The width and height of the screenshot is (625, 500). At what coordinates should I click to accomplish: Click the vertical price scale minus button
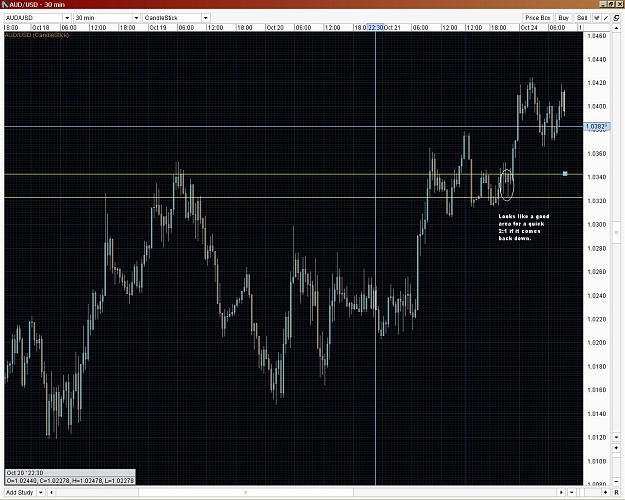click(x=616, y=482)
